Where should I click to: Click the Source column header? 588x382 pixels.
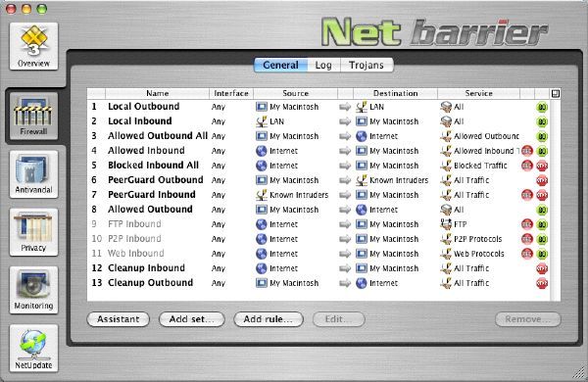pos(296,93)
